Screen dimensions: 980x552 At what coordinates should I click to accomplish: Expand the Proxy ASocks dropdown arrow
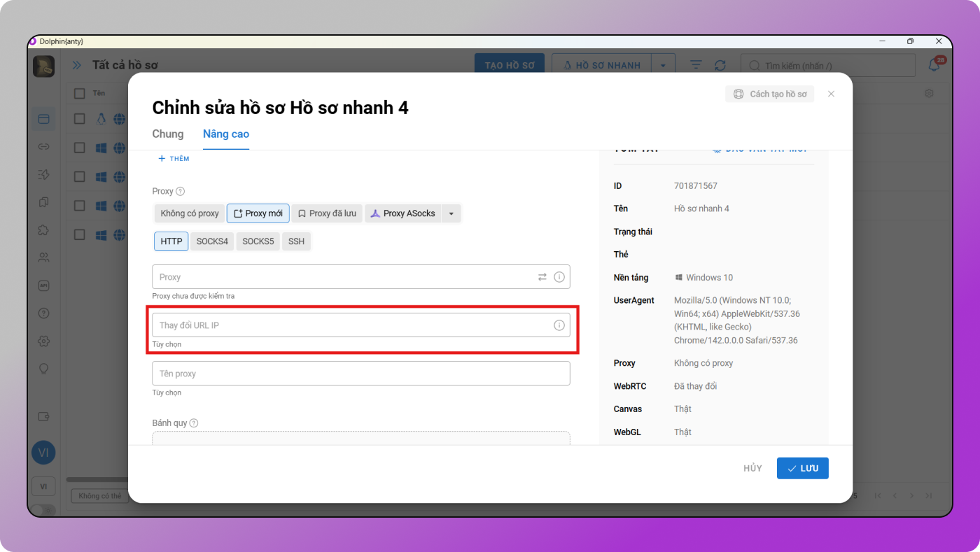tap(451, 213)
